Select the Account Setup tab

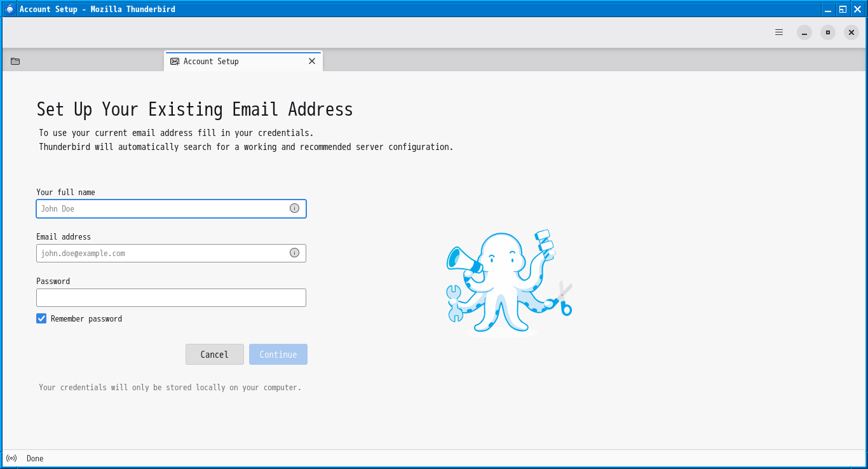[243, 61]
